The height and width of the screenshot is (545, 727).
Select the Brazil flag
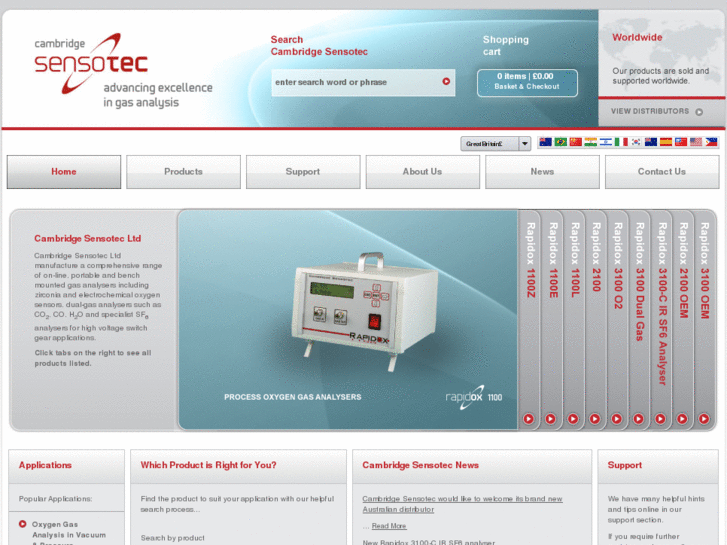(x=561, y=142)
